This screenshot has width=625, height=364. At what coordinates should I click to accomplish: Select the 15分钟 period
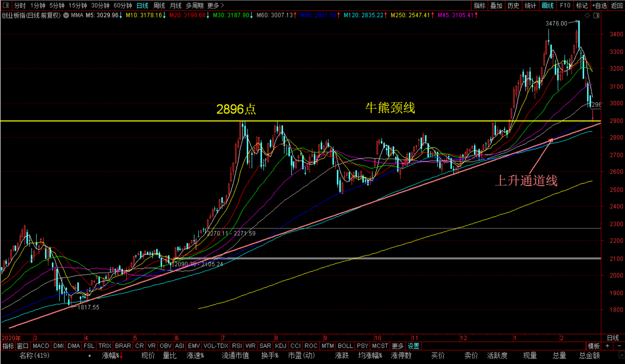78,5
